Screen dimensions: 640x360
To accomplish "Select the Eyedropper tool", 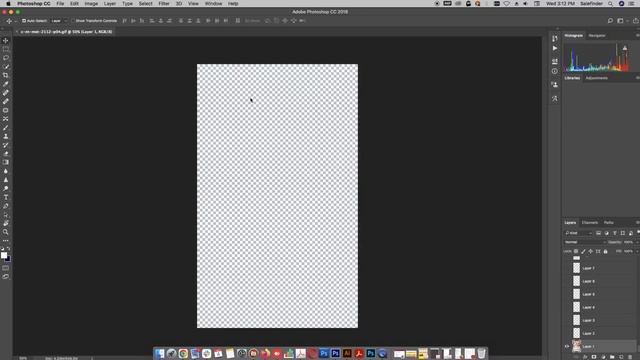I will [x=6, y=84].
